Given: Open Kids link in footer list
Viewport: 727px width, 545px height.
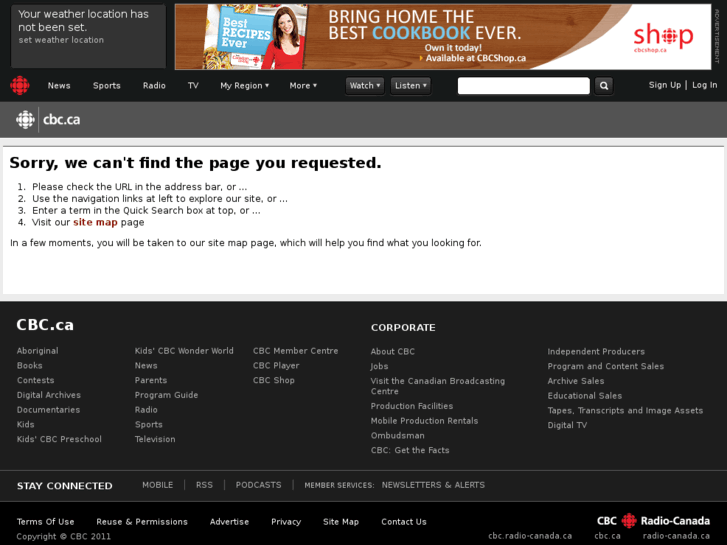Looking at the screenshot, I should pos(26,424).
